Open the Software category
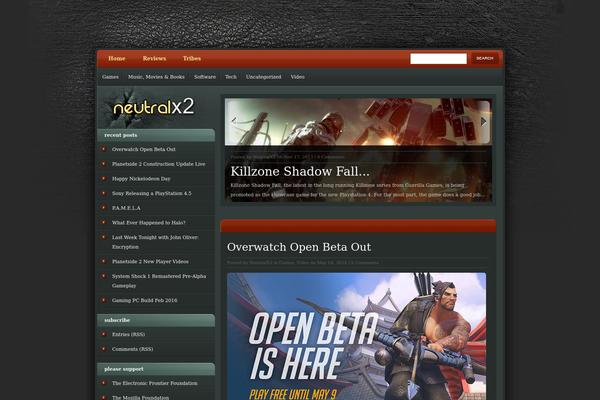Viewport: 600px width, 400px height. [205, 77]
